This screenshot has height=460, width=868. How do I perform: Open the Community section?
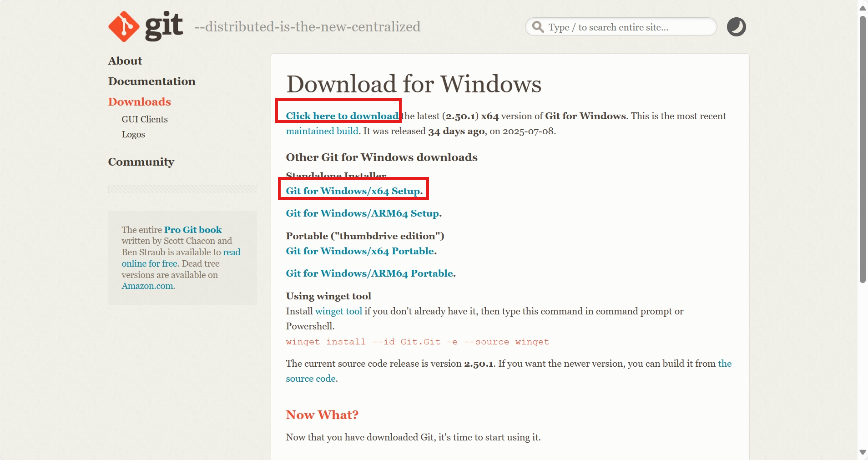click(141, 162)
